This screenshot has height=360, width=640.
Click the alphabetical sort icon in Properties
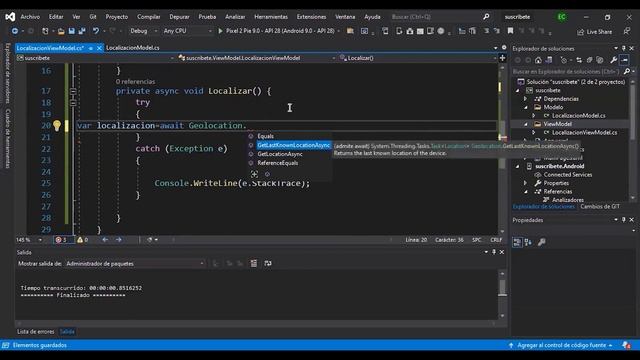coord(528,242)
